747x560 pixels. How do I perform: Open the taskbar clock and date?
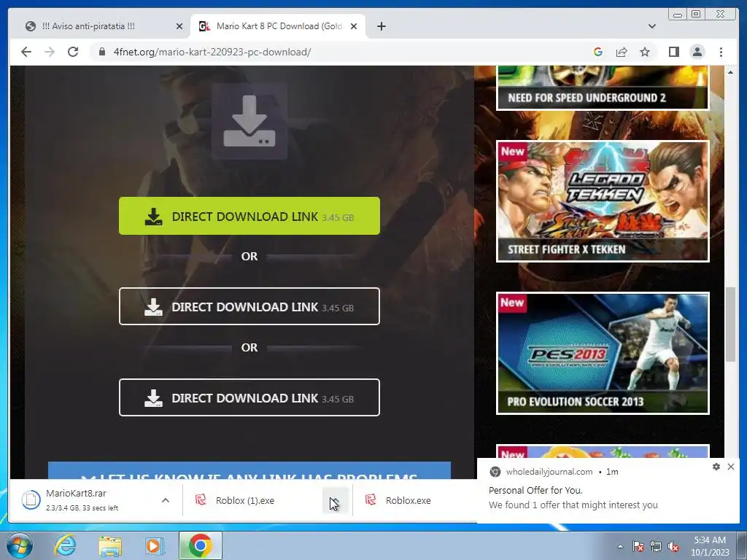[710, 546]
